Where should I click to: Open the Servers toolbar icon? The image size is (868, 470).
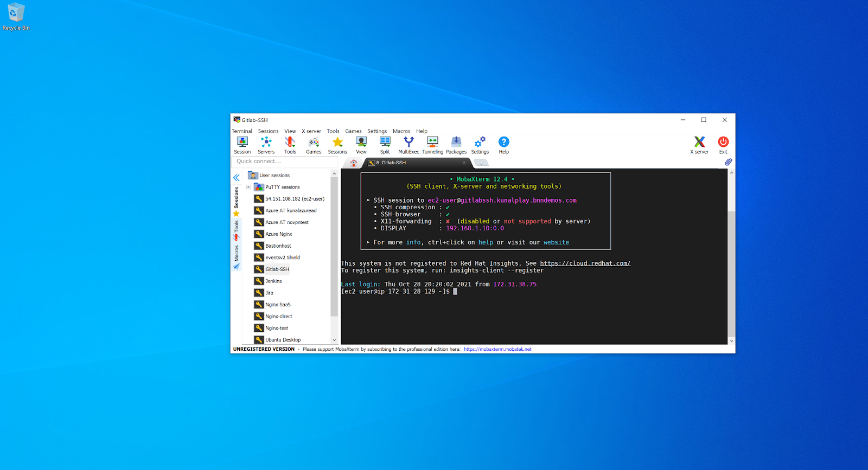[266, 145]
